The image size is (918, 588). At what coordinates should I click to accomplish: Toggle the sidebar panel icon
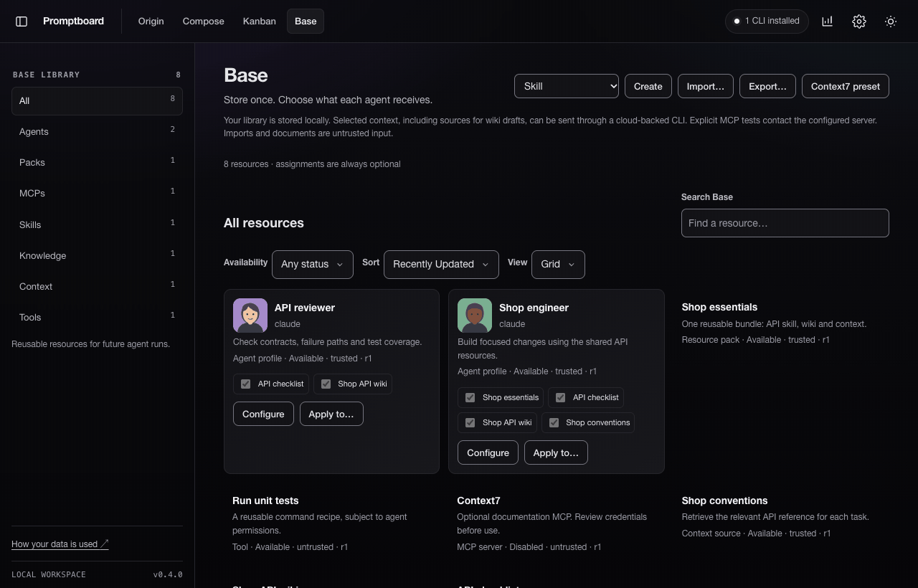(22, 22)
